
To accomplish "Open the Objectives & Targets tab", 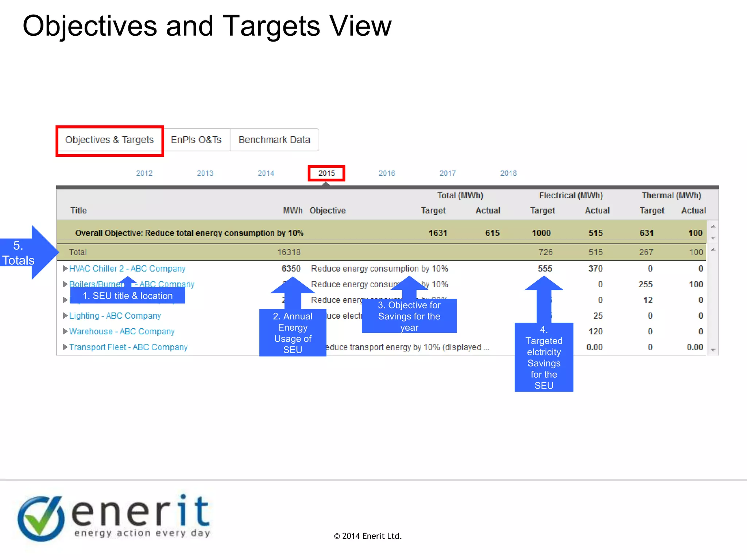I will 109,140.
